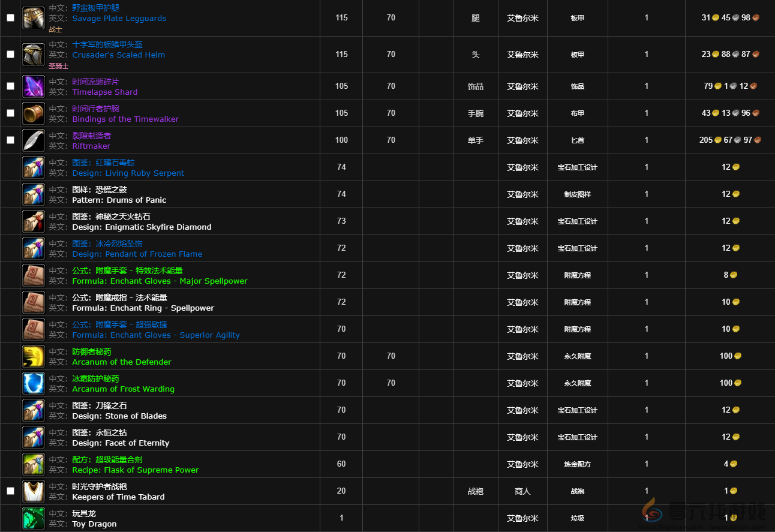This screenshot has height=532, width=775.
Task: Click the Savage Plate Legguards item icon
Action: [x=34, y=18]
